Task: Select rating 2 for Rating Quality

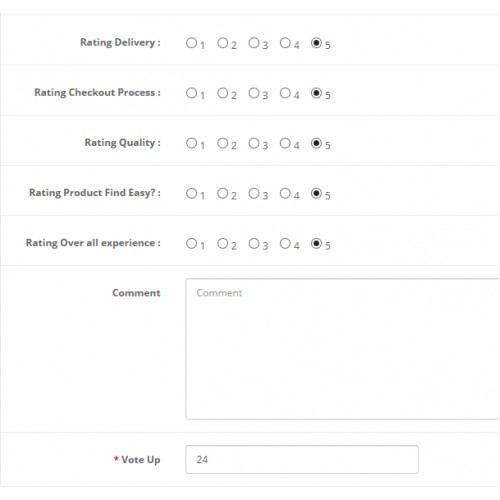Action: click(222, 143)
